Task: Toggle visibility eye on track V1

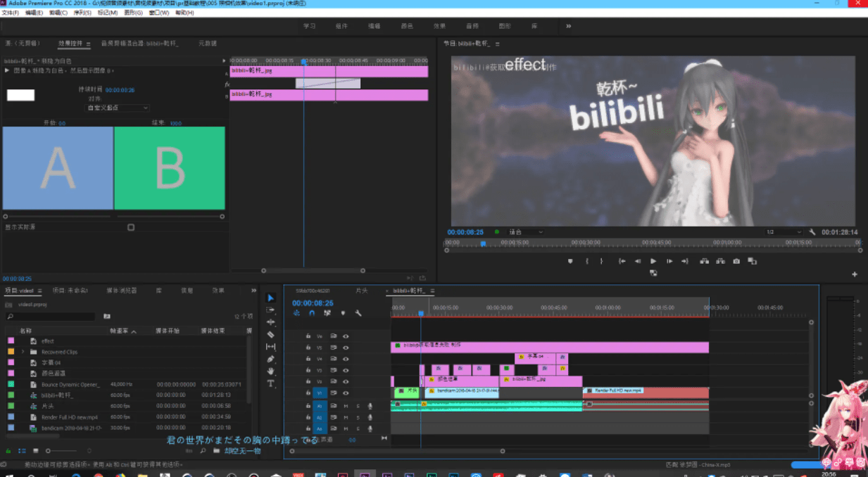Action: (346, 393)
